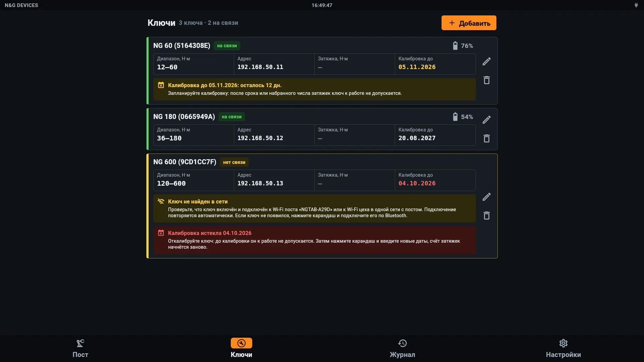Click the '3 ключа · 2 на связи' summary
The width and height of the screenshot is (644, 362).
point(208,23)
